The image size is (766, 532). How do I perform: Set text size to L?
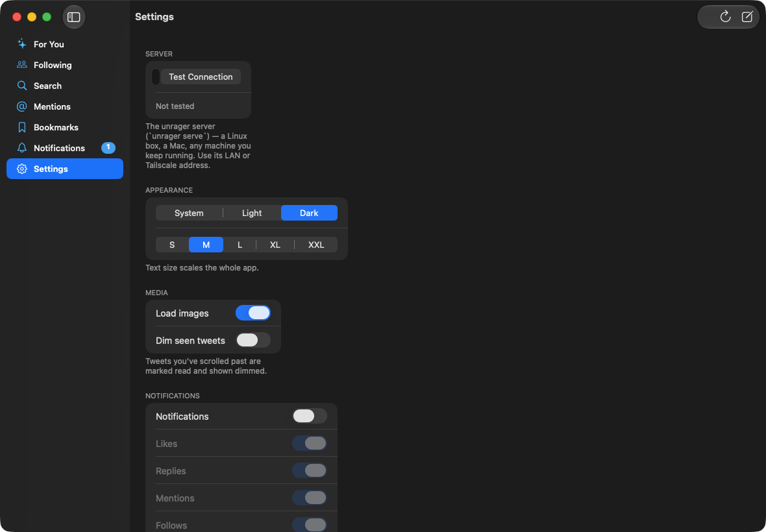tap(240, 245)
